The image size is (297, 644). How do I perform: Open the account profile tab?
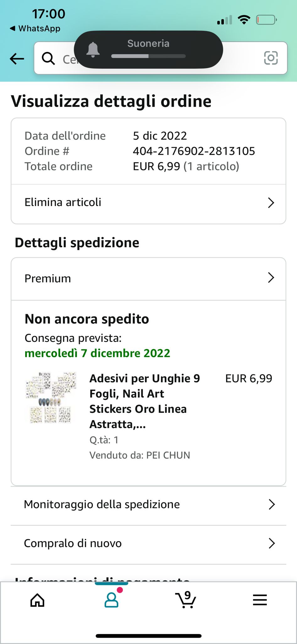tap(111, 600)
